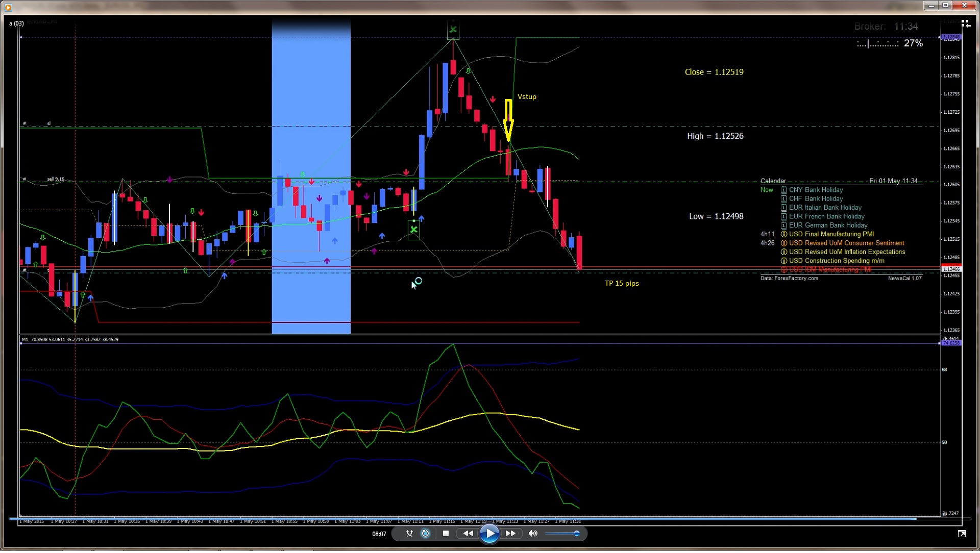Select the CNY Bank Holiday event
The height and width of the screenshot is (553, 980).
point(816,190)
